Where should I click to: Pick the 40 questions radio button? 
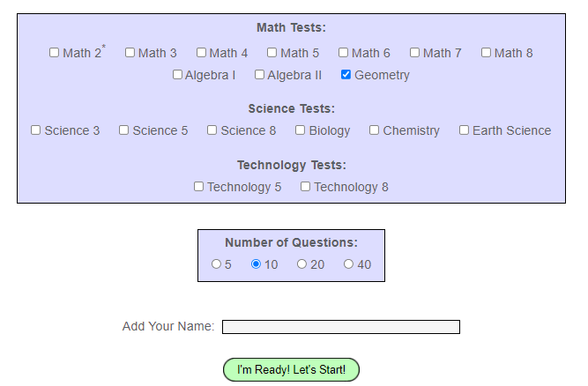[349, 264]
